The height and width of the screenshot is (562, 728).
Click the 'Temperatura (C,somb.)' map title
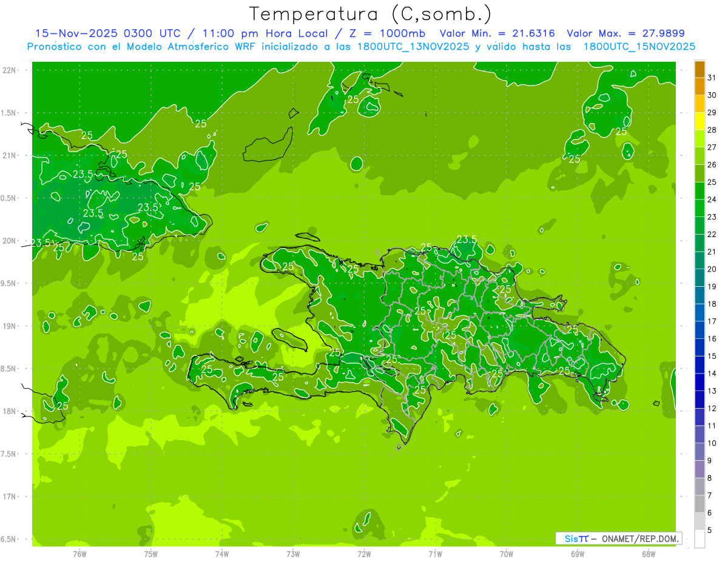click(371, 15)
